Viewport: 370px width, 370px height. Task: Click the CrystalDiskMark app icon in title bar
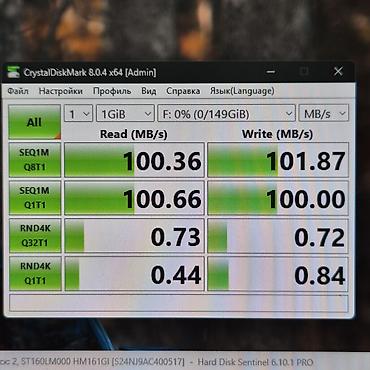pyautogui.click(x=13, y=72)
